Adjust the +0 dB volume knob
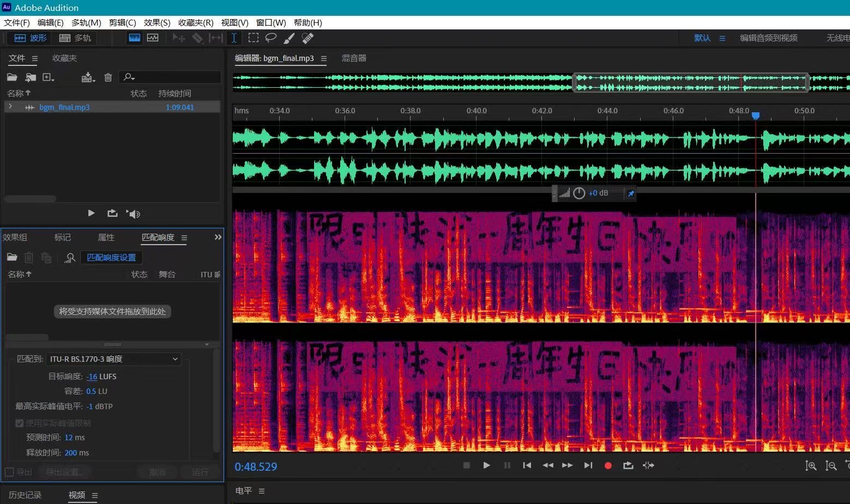 click(x=579, y=193)
